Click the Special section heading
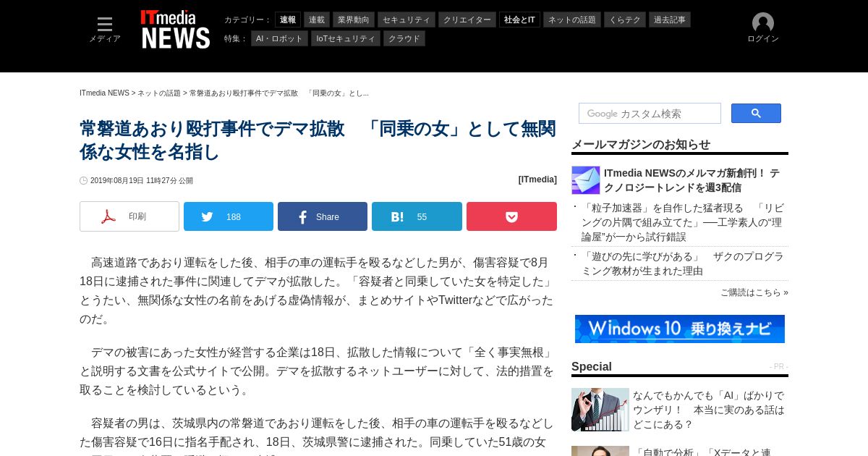 tap(592, 366)
